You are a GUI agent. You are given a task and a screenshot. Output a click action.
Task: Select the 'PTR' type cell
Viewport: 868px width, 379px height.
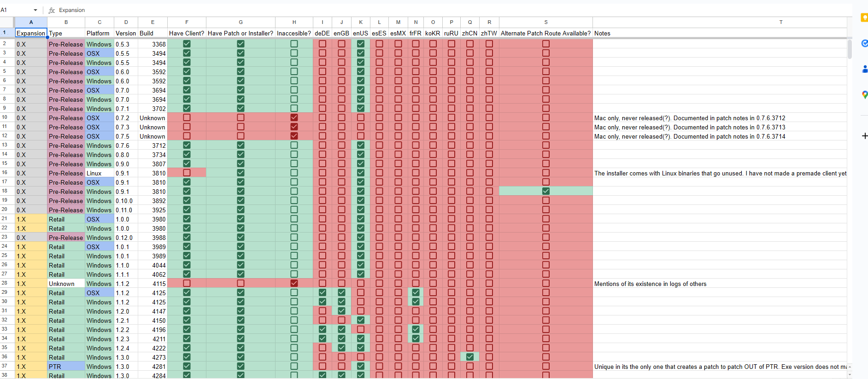(66, 366)
